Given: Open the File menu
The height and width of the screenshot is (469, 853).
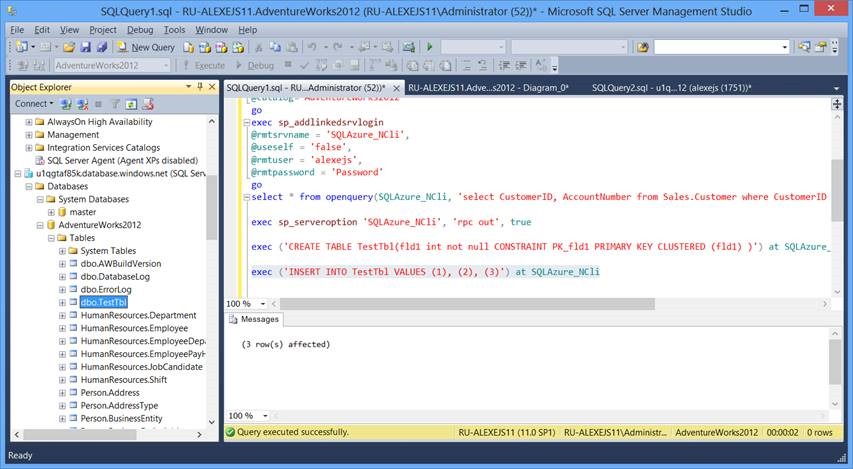Looking at the screenshot, I should [17, 30].
